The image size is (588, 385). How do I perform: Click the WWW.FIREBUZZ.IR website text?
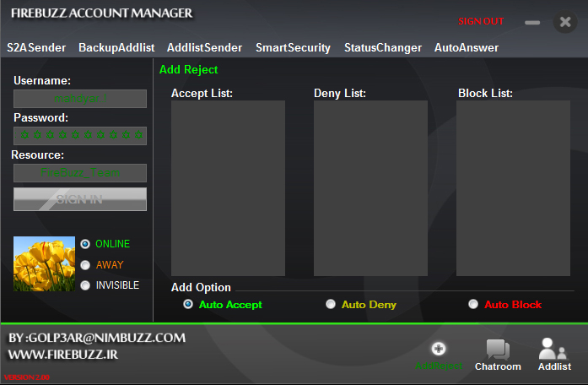pyautogui.click(x=63, y=355)
